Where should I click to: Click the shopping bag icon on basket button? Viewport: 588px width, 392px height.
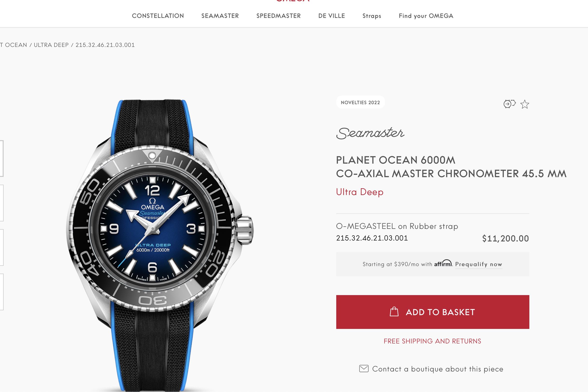tap(394, 312)
